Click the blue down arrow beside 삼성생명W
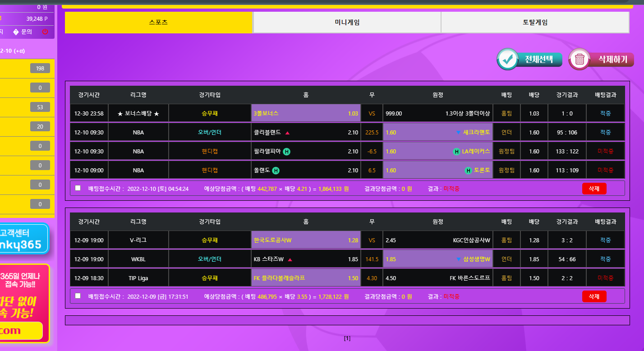Image resolution: width=644 pixels, height=351 pixels. [x=458, y=259]
